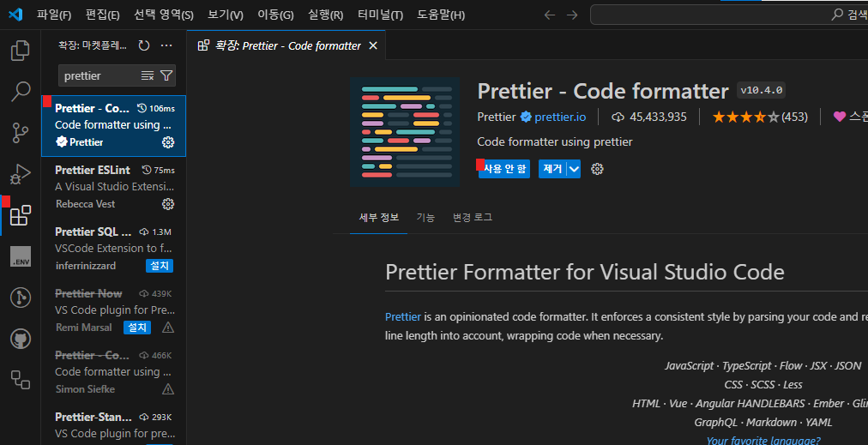Viewport: 868px width, 445px height.
Task: Click the Prettier publisher name on detail page
Action: coord(497,117)
